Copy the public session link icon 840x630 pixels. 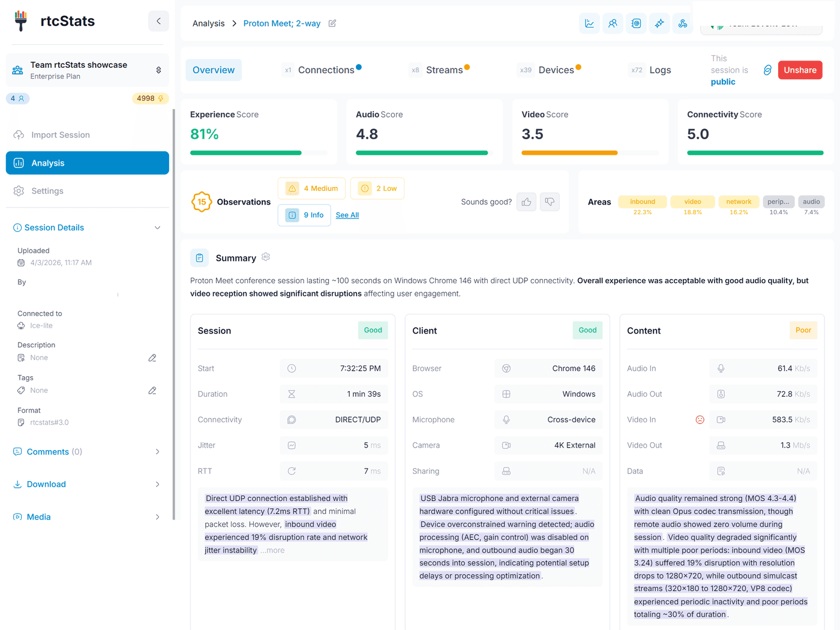pos(767,70)
